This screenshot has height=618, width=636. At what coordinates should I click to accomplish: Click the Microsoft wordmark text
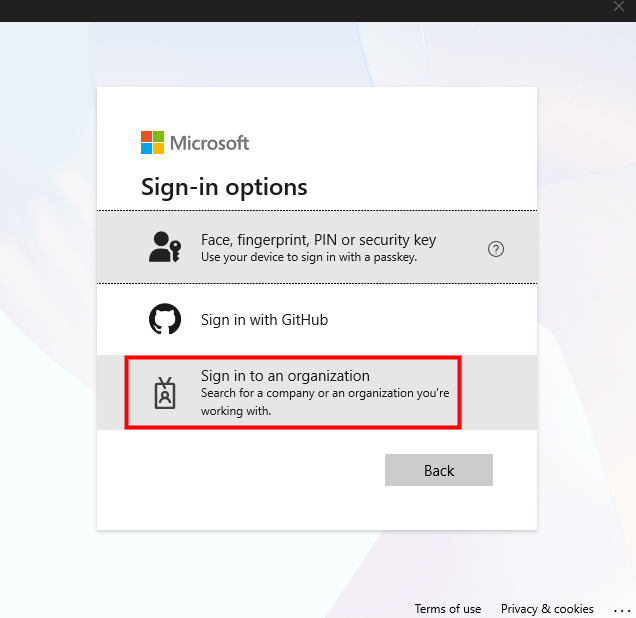[x=209, y=143]
